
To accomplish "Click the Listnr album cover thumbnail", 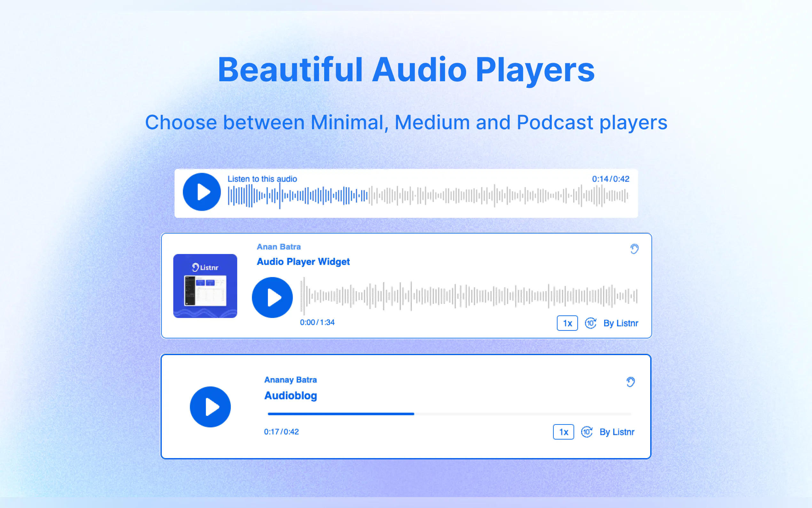I will pos(205,286).
